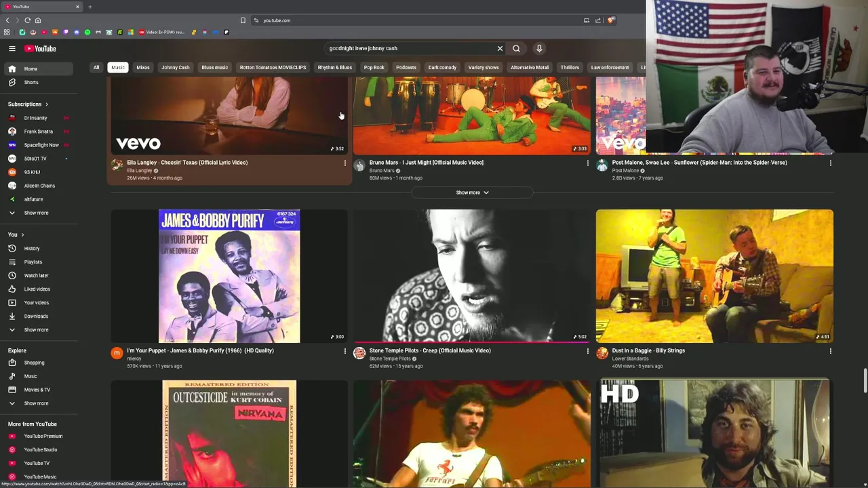Open the CNN 'Video: Ex-POWs' bookmark
The height and width of the screenshot is (488, 868).
[x=161, y=32]
